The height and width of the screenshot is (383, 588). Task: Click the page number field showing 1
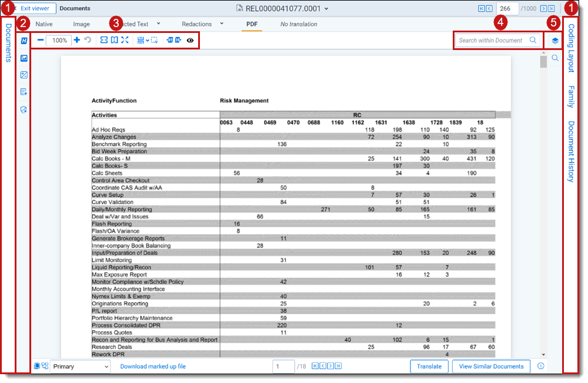point(283,367)
